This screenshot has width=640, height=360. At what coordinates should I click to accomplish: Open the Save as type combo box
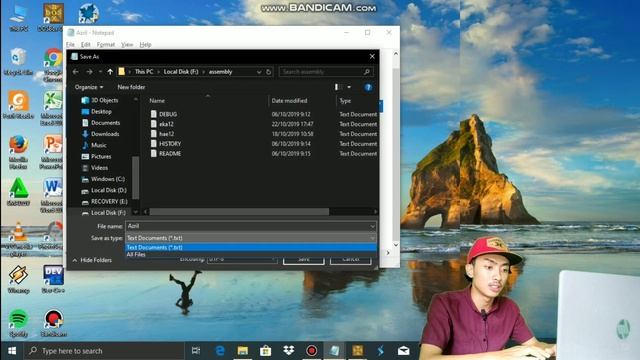(x=251, y=238)
